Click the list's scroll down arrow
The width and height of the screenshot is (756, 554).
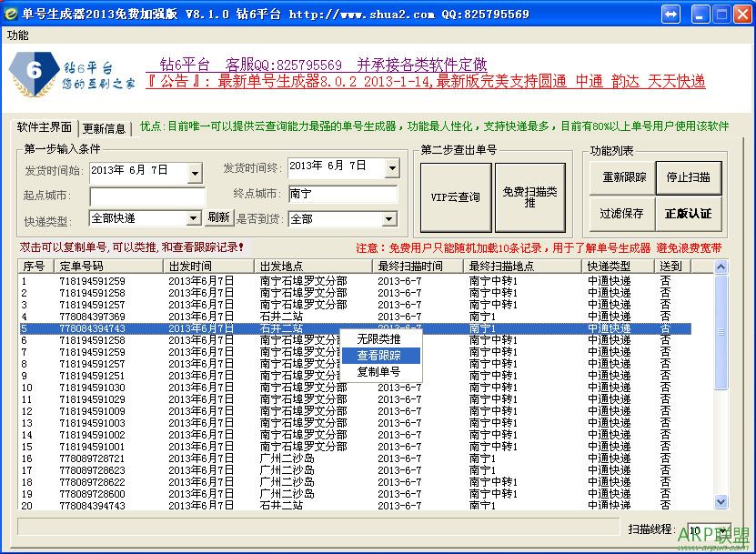tap(721, 501)
